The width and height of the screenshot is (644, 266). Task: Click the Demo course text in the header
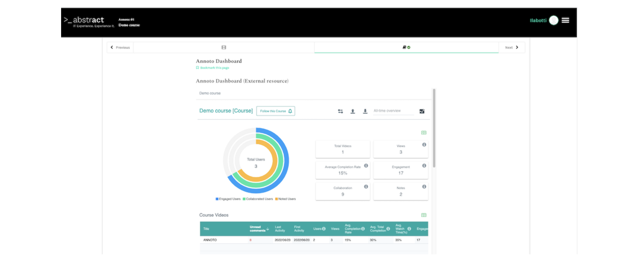(x=129, y=25)
